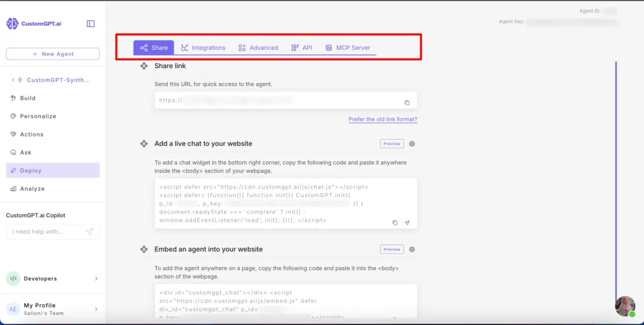Expand the Developers section
This screenshot has width=644, height=325.
[x=96, y=278]
